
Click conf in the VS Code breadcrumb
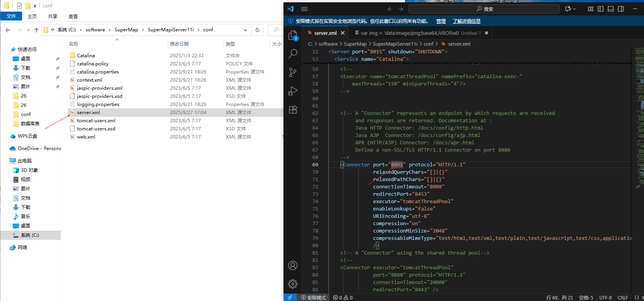428,44
